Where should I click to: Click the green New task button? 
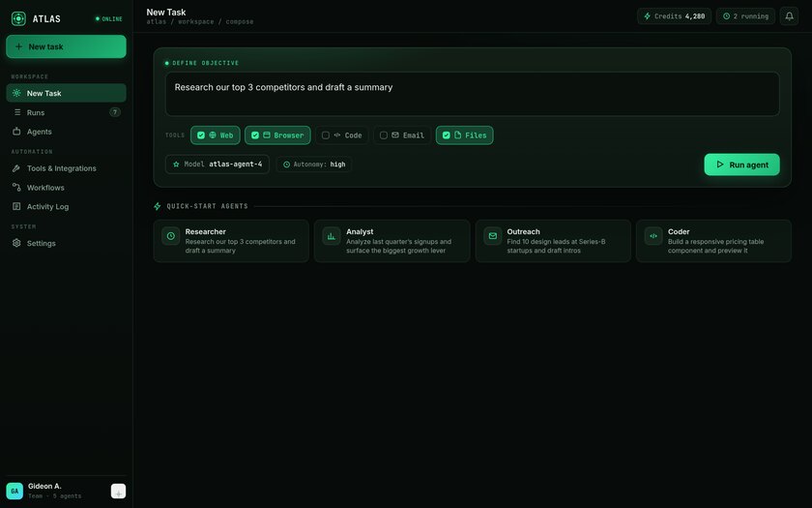pos(66,46)
